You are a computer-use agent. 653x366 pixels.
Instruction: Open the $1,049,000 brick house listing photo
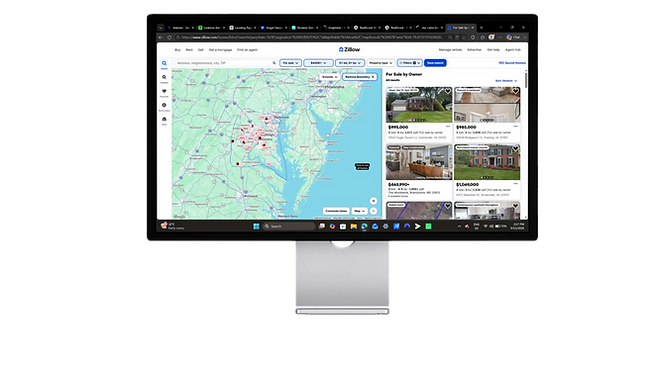pyautogui.click(x=487, y=162)
